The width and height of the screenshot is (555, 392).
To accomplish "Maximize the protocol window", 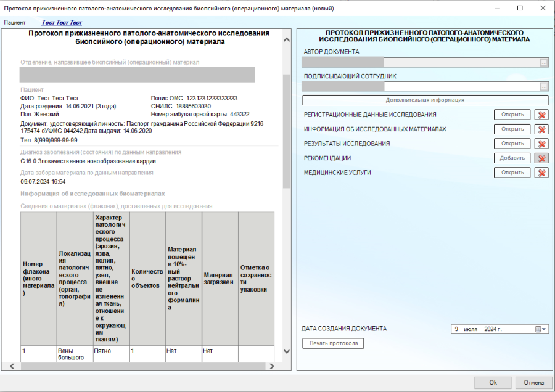I will (520, 8).
